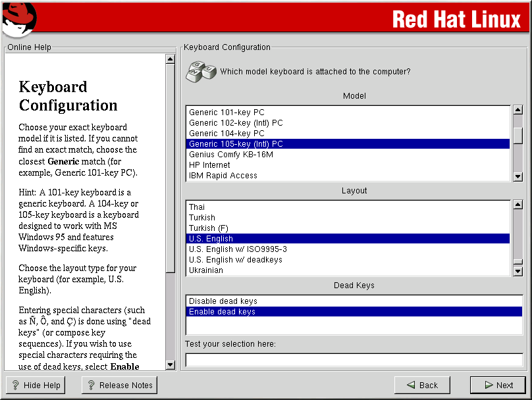The image size is (532, 400).
Task: Select IBM Rapid Access model
Action: pyautogui.click(x=223, y=176)
